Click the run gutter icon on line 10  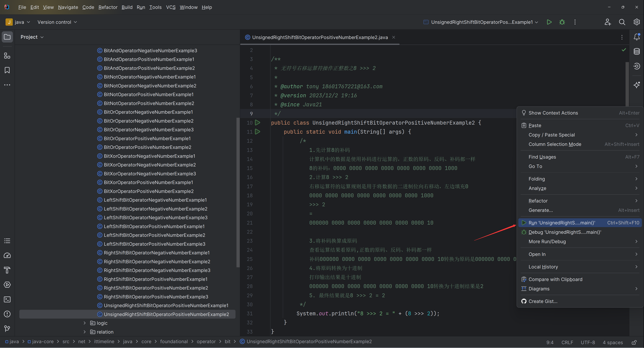pos(257,123)
